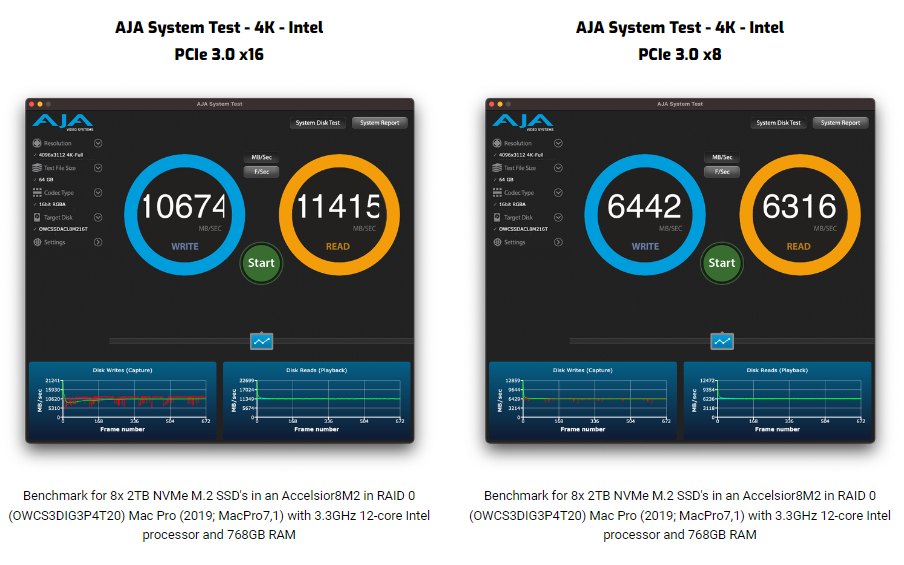Click Disk Writes (Capture) graph in x8 window
Screen dimensions: 904x565
pos(583,401)
